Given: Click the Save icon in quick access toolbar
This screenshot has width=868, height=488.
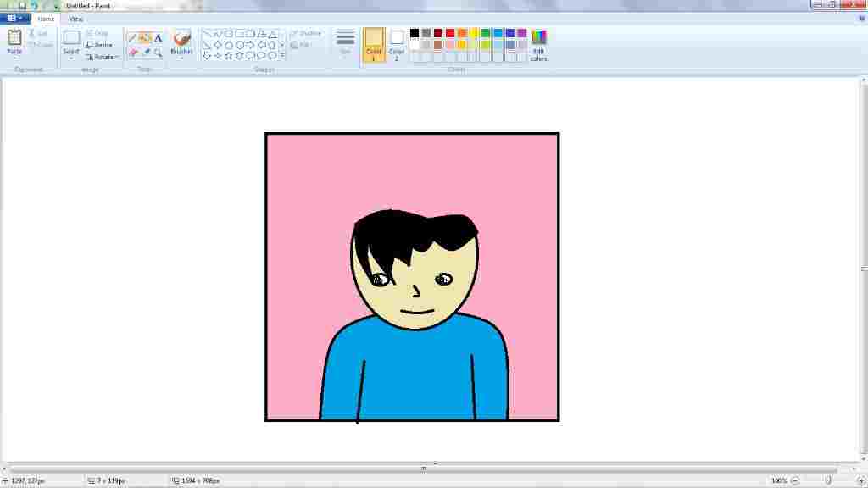Looking at the screenshot, I should click(x=23, y=6).
